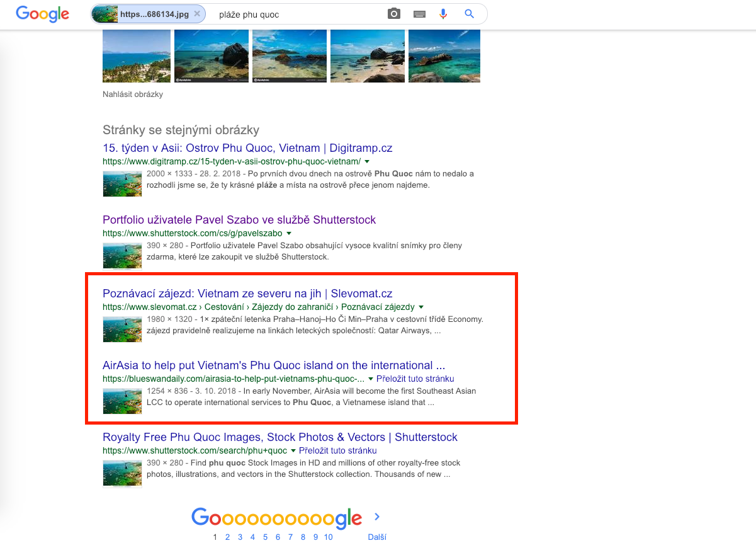The height and width of the screenshot is (555, 756).
Task: Remove the uploaded image chip with X
Action: tap(197, 14)
